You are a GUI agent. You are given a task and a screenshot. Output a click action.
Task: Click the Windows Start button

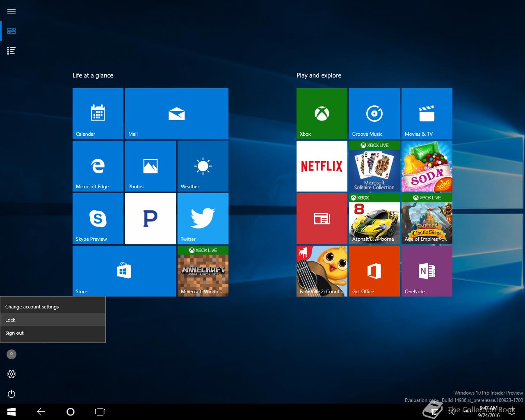coord(11,412)
